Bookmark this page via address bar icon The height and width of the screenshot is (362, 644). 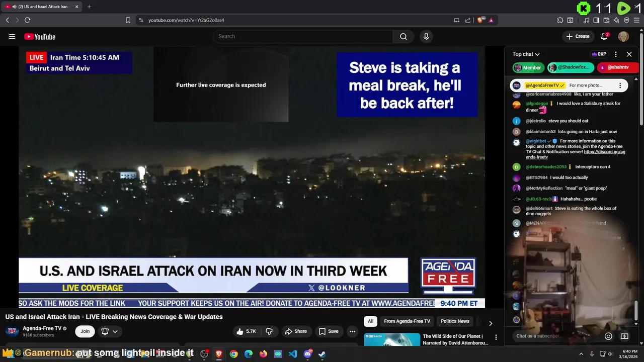(128, 20)
